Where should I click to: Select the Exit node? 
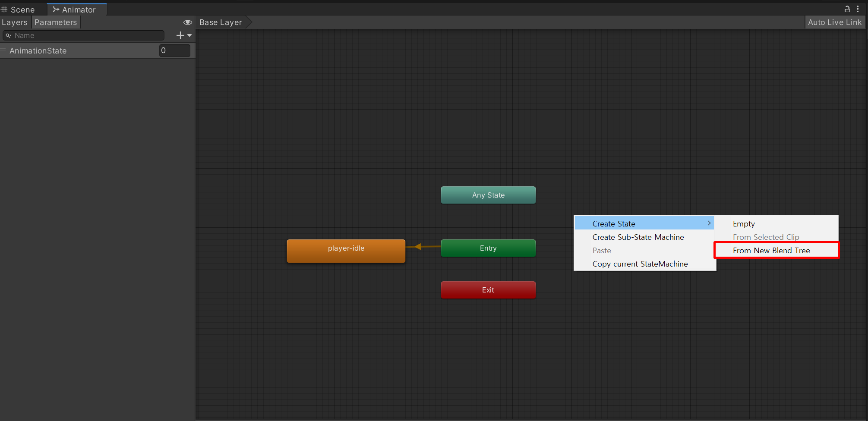point(488,290)
